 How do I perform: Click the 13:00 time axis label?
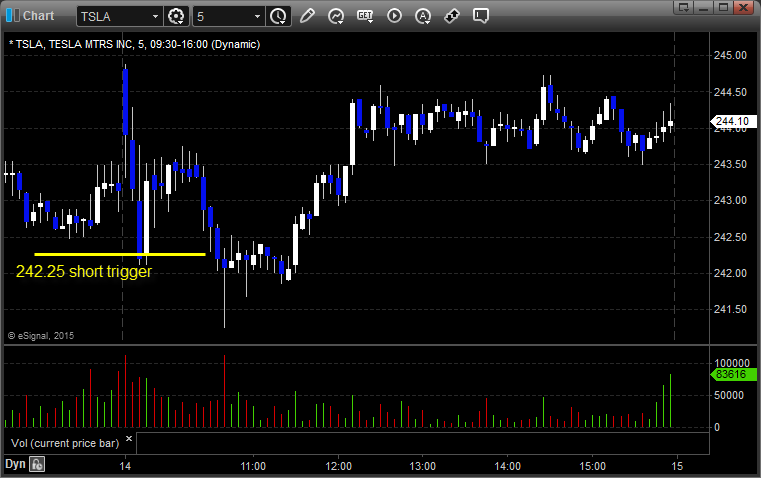coord(422,466)
